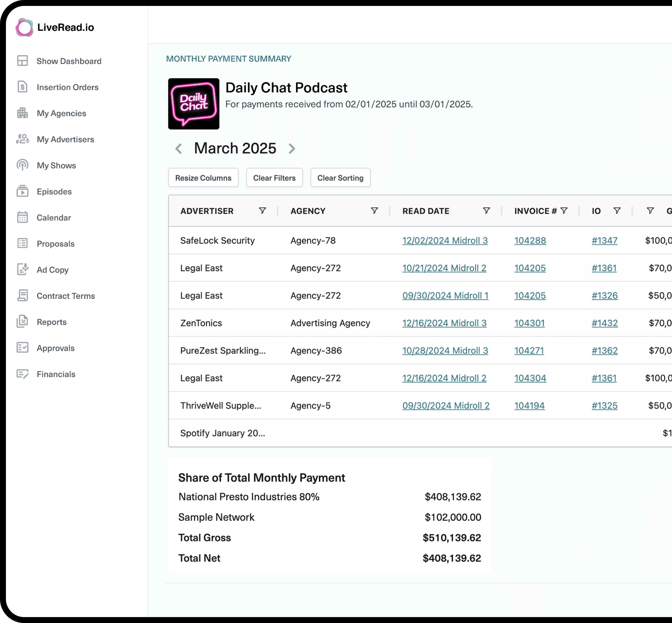The height and width of the screenshot is (623, 672).
Task: Click the My Agencies building icon
Action: (x=23, y=113)
